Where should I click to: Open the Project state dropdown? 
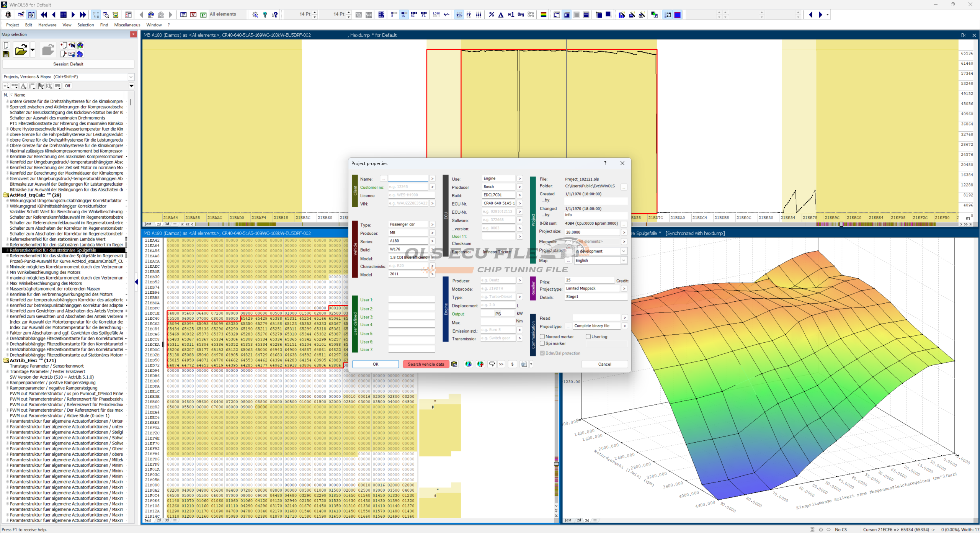tap(624, 251)
